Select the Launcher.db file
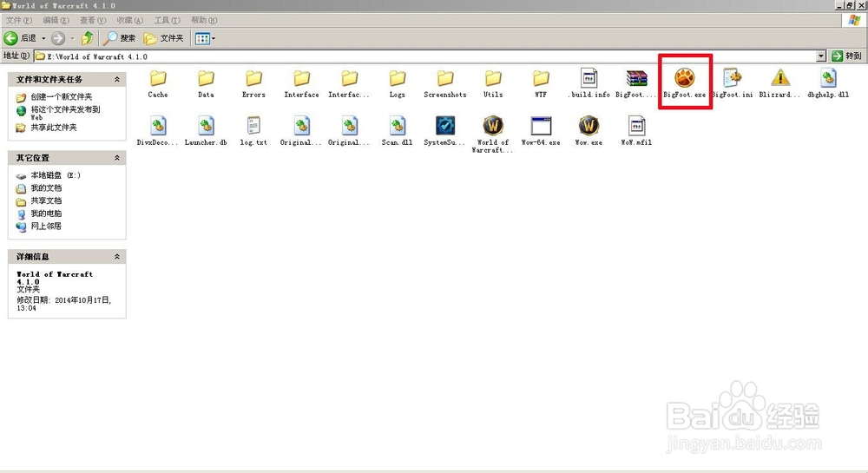The image size is (868, 473). pyautogui.click(x=206, y=131)
